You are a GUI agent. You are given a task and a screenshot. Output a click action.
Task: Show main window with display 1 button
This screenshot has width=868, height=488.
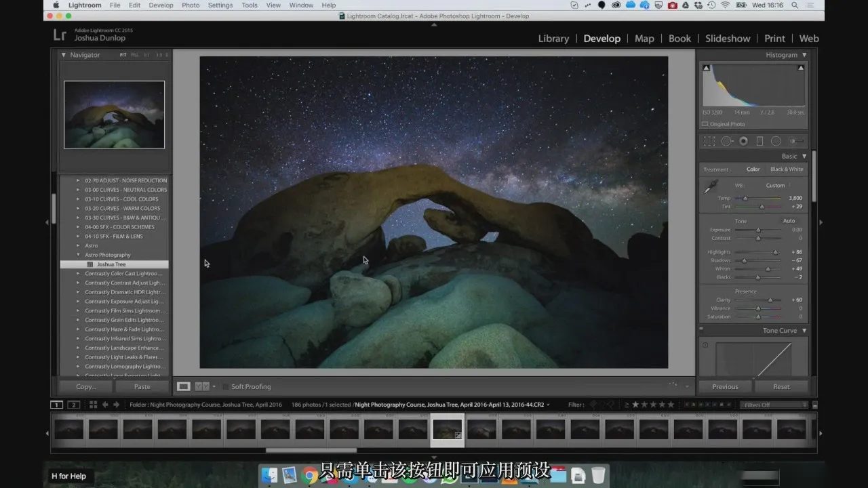(x=57, y=405)
